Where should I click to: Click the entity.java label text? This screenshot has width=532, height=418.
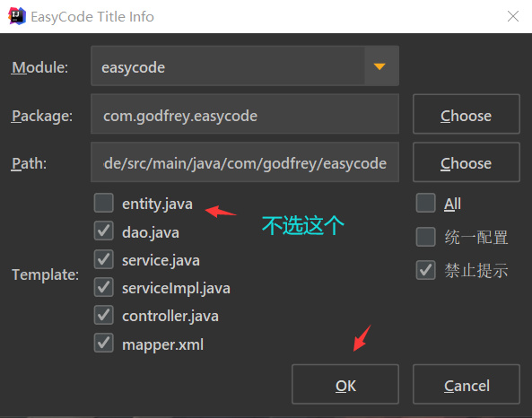[157, 205]
